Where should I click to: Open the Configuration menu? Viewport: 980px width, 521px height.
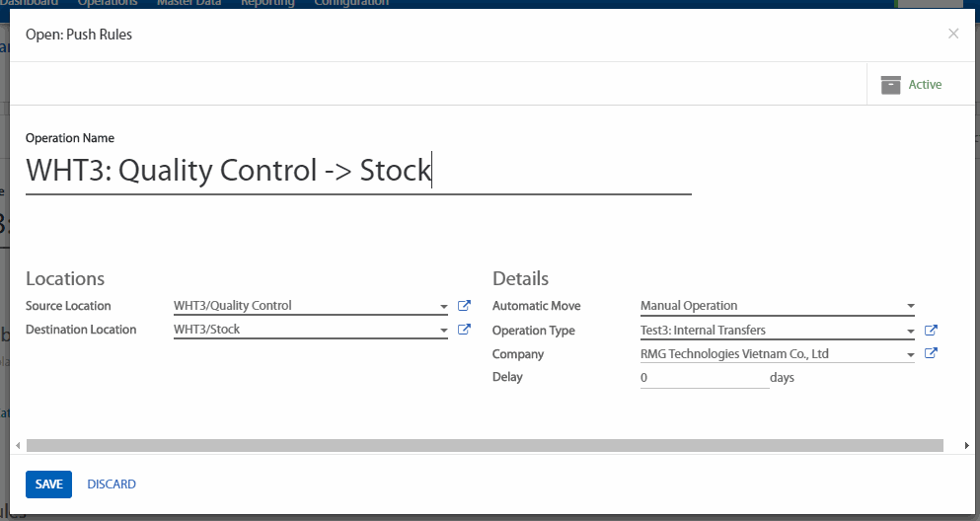pyautogui.click(x=350, y=3)
